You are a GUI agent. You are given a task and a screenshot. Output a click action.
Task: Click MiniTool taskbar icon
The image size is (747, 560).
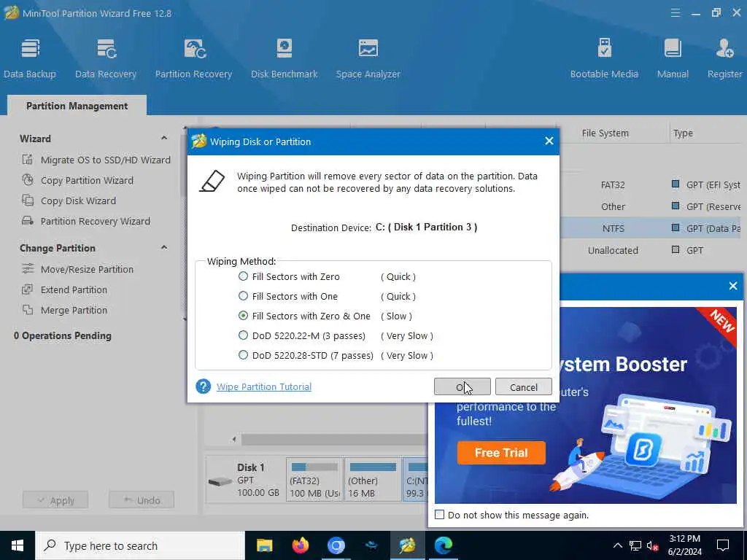tap(407, 545)
